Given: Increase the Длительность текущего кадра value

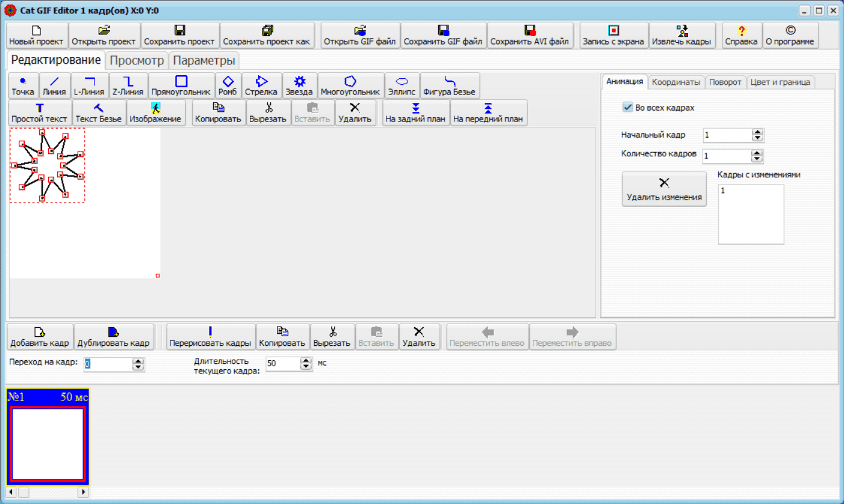Looking at the screenshot, I should coord(306,361).
